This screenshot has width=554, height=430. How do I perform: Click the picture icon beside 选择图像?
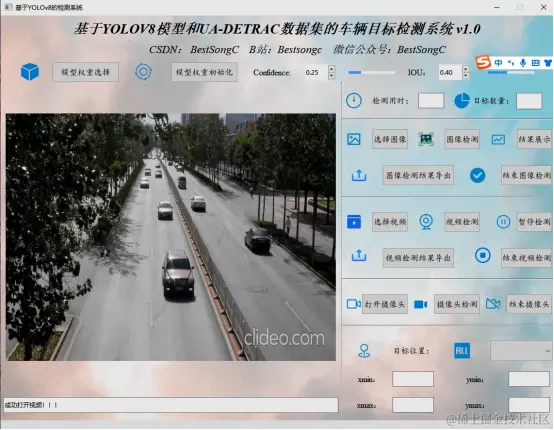354,139
